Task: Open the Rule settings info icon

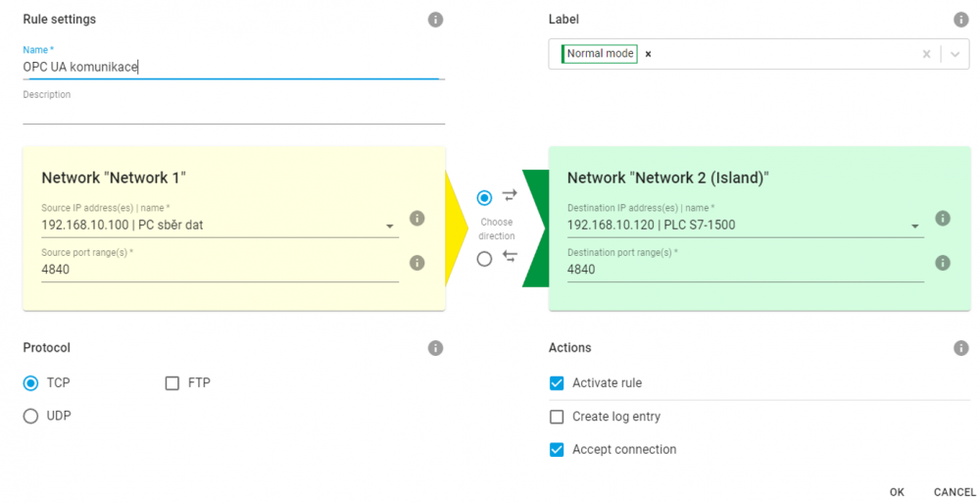Action: (436, 20)
